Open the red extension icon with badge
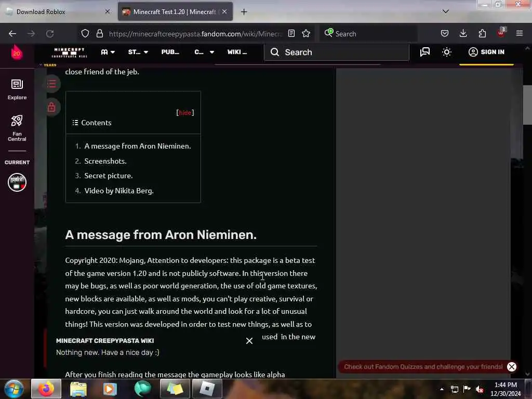The width and height of the screenshot is (532, 399). 501,33
